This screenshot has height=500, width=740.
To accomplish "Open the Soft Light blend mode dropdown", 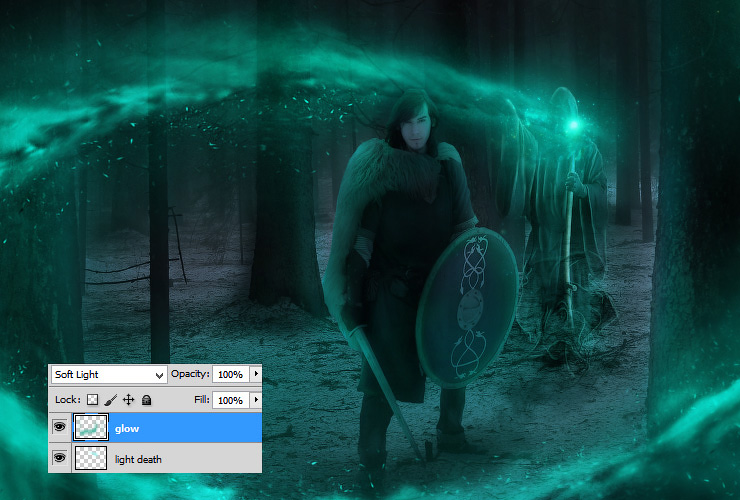I will [x=109, y=375].
